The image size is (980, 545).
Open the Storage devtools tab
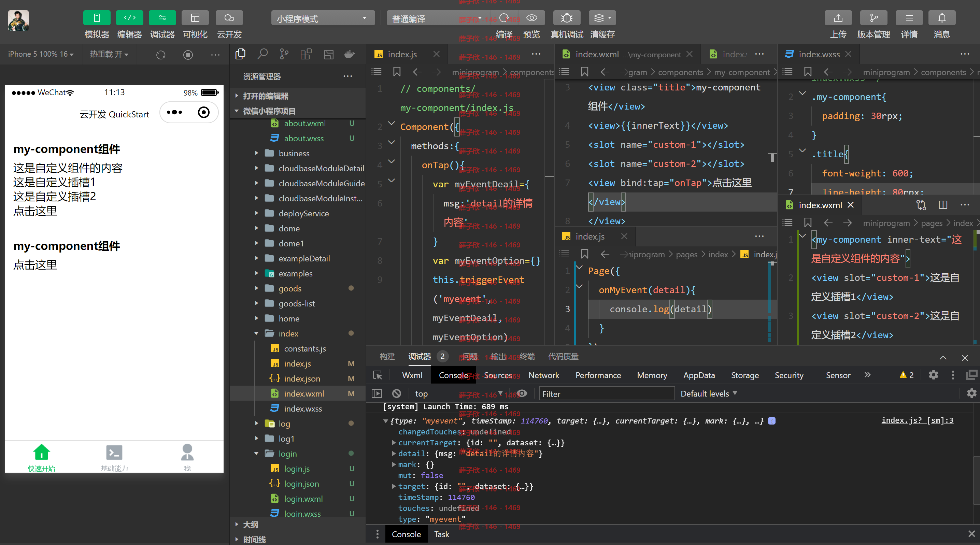click(744, 375)
